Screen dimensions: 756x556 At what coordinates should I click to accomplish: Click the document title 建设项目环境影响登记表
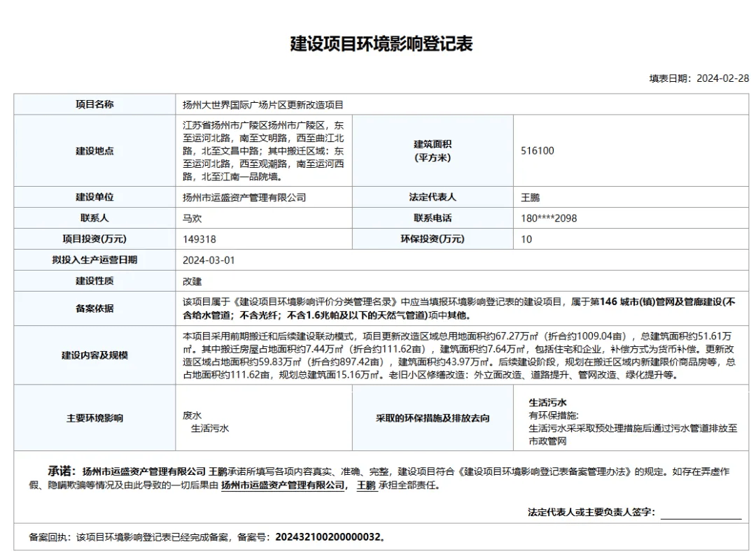(x=381, y=43)
